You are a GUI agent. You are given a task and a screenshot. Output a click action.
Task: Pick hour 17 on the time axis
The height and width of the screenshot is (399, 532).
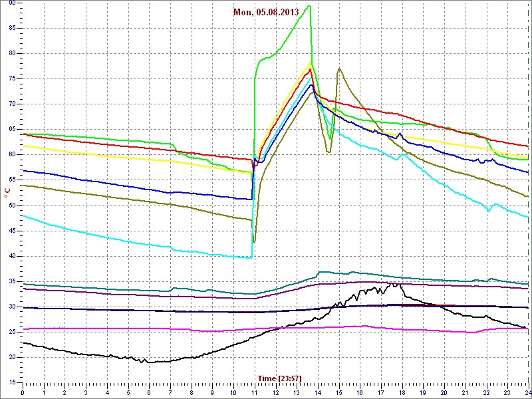point(381,392)
